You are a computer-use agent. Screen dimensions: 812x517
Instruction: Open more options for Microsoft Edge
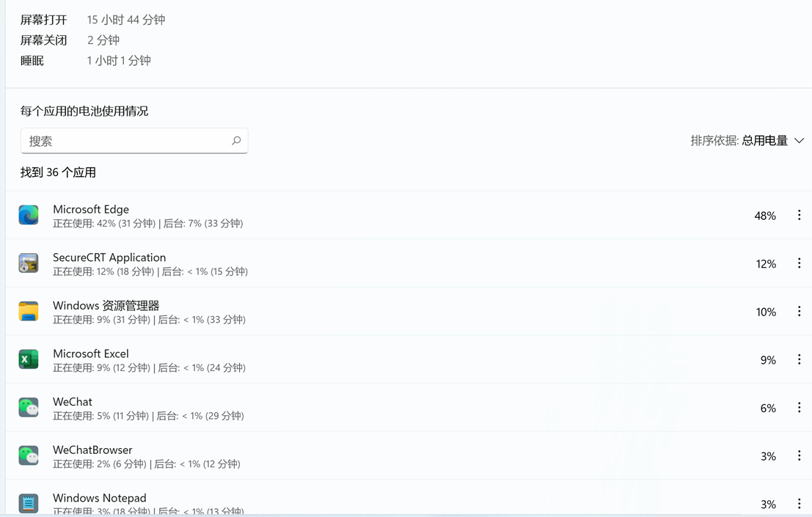coord(799,216)
